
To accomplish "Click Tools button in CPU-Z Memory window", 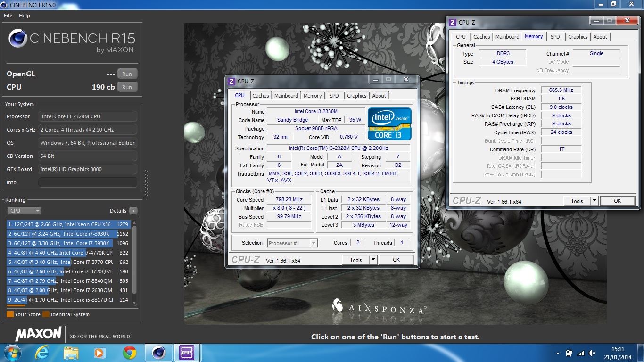I will tap(577, 201).
